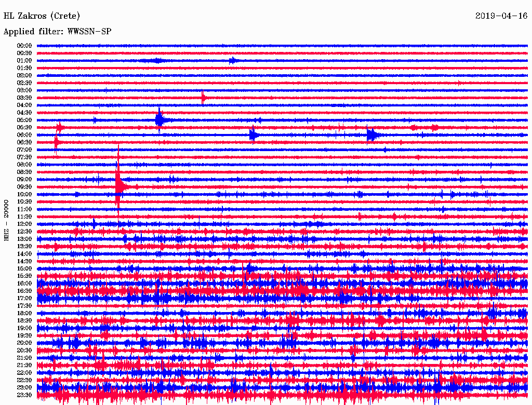Select the Applied filter WWSSN-SP text
Screen dimensions: 532x405
[57, 32]
